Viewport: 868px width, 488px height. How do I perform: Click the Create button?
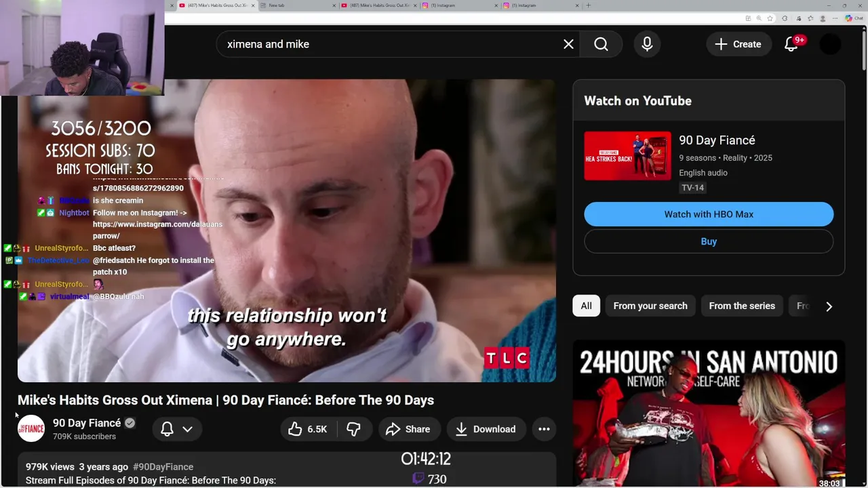click(738, 44)
